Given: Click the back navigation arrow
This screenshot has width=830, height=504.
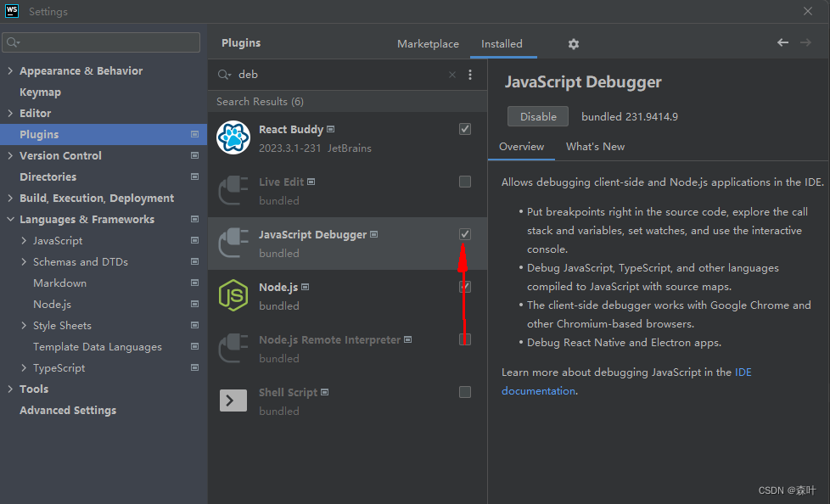Looking at the screenshot, I should coord(782,42).
